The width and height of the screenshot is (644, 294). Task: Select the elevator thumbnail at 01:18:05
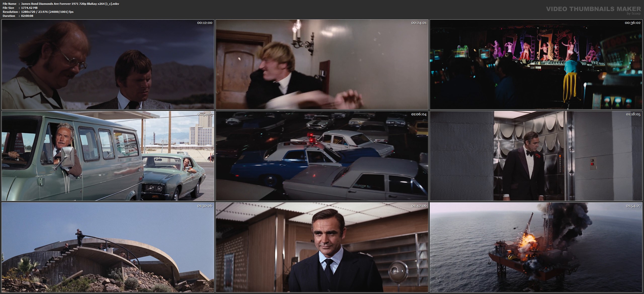pyautogui.click(x=536, y=156)
